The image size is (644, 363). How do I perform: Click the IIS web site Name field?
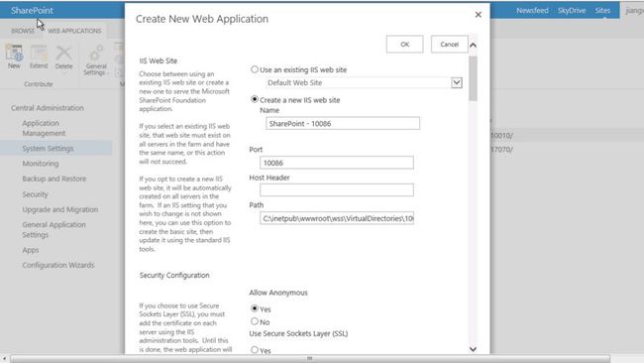(x=343, y=123)
